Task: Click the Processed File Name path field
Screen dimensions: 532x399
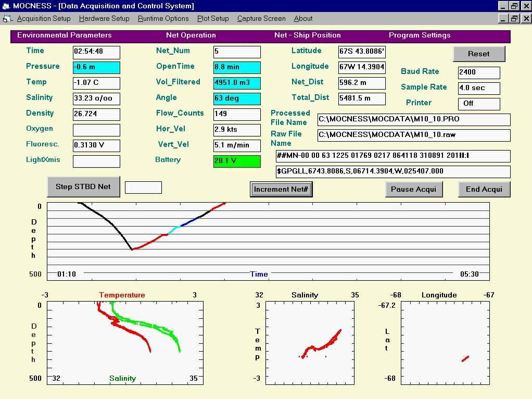Action: point(414,119)
